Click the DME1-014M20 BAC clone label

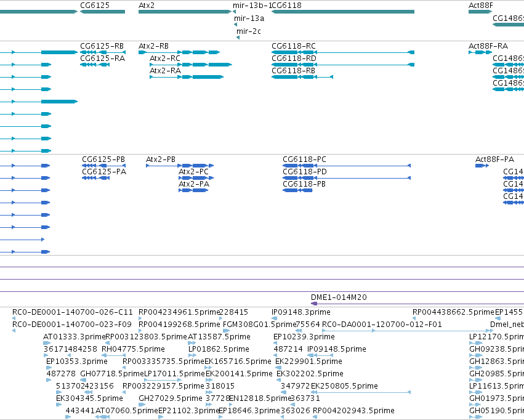click(339, 297)
